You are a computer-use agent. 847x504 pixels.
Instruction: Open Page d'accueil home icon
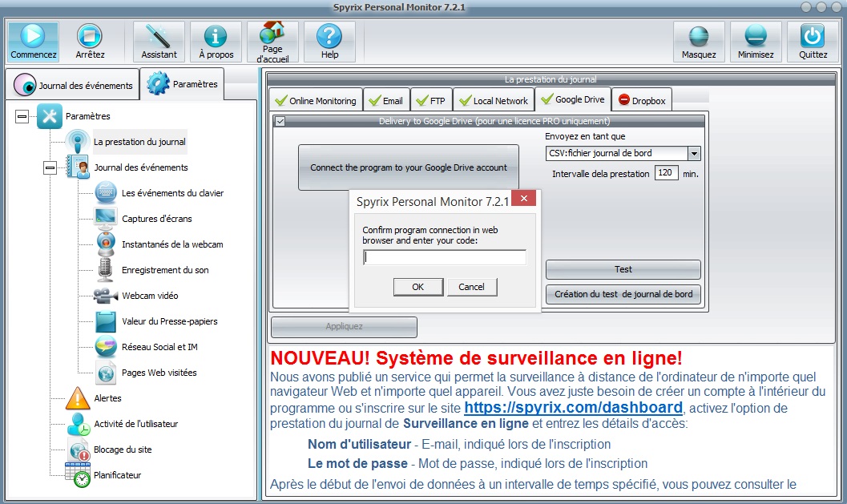click(272, 32)
